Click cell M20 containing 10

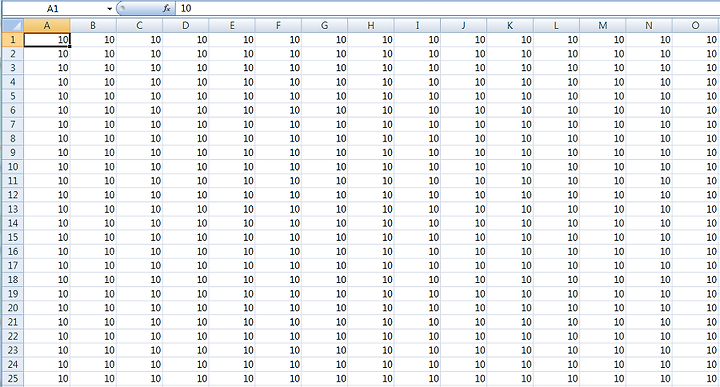click(603, 308)
